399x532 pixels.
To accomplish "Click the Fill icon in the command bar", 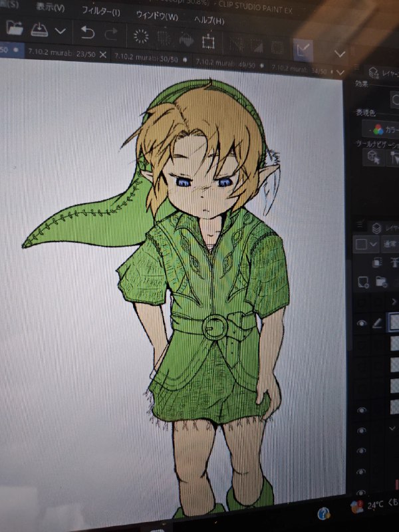I will 186,40.
